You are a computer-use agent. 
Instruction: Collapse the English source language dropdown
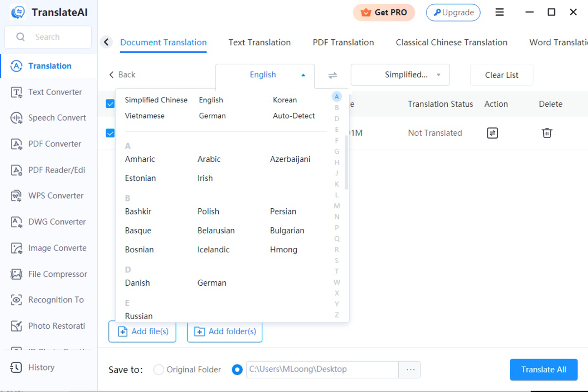[x=265, y=75]
